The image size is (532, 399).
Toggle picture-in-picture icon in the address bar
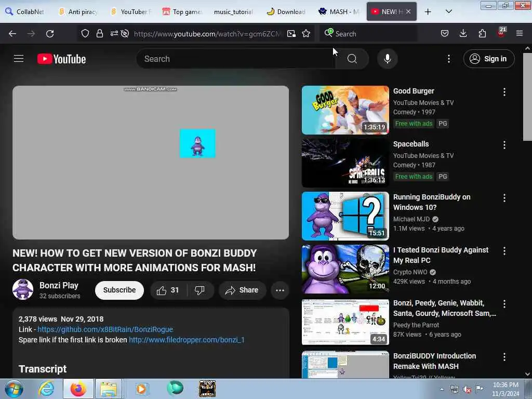click(291, 34)
